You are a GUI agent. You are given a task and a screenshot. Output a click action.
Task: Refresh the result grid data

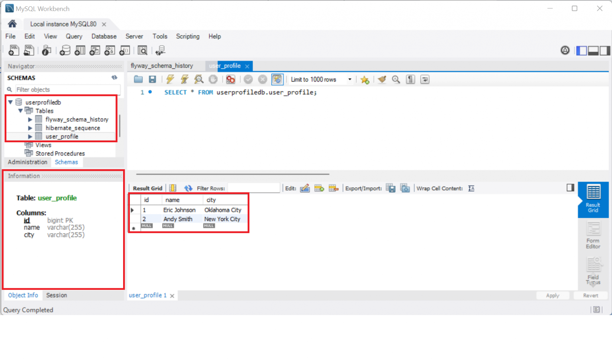[x=188, y=188]
